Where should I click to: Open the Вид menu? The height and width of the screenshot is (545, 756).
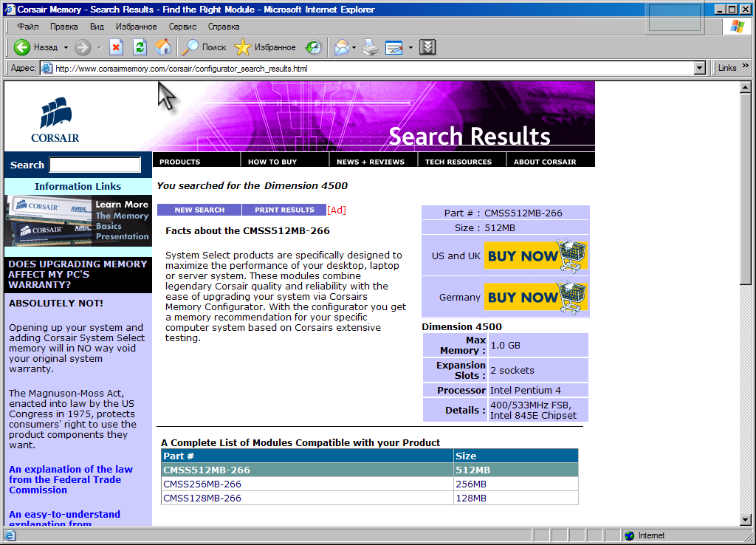point(97,27)
